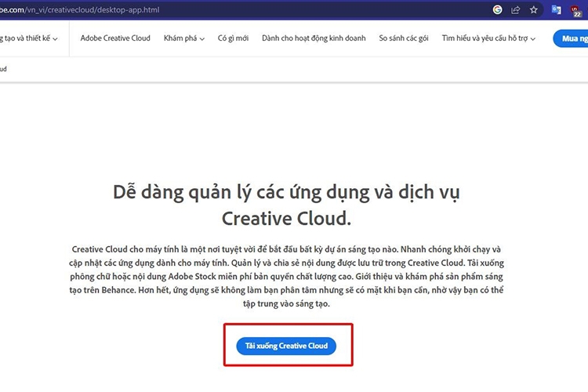Click the Google extension icon in address bar
This screenshot has width=588, height=392.
[497, 9]
